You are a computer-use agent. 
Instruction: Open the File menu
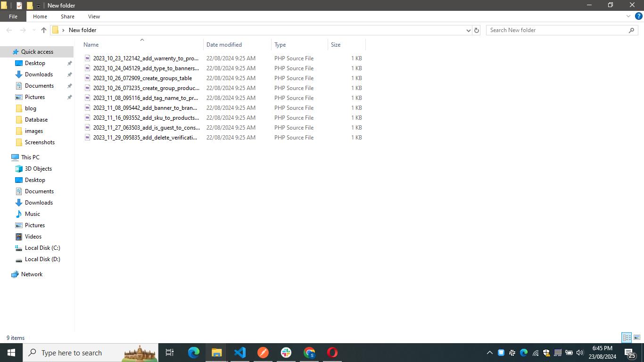point(13,16)
